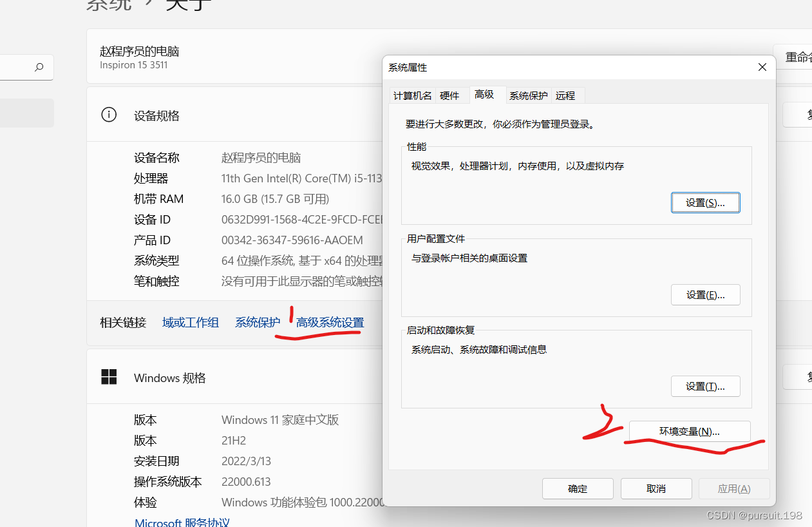Screen dimensions: 812x527
Task: Select the 21H2 version value
Action: point(234,441)
